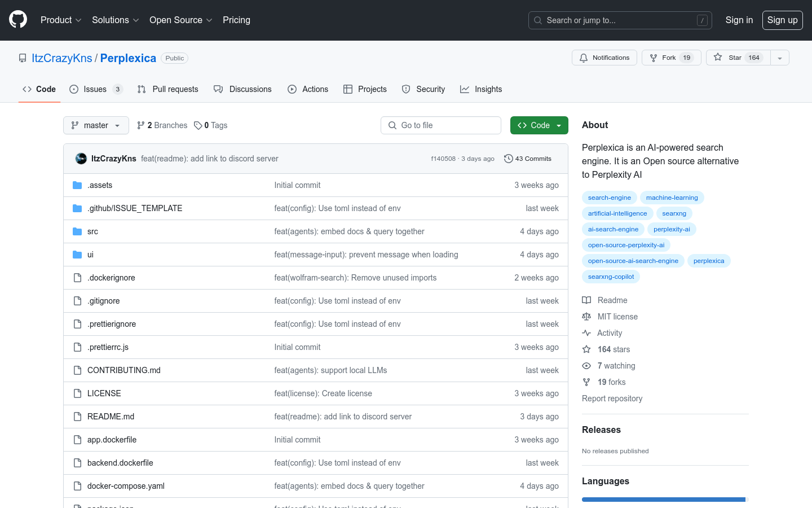The width and height of the screenshot is (812, 508).
Task: Click the Pricing link in header
Action: pos(236,20)
